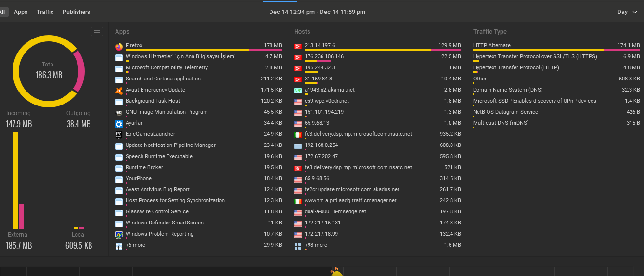644x276 pixels.
Task: Click the Hong Kong flag beside 521 KB host
Action: [x=298, y=168]
